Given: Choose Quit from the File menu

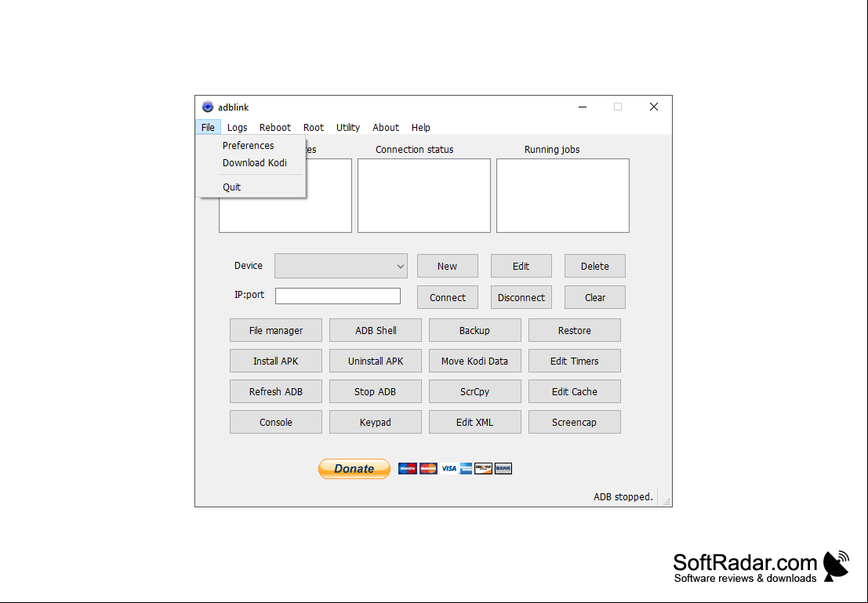Looking at the screenshot, I should tap(250, 187).
